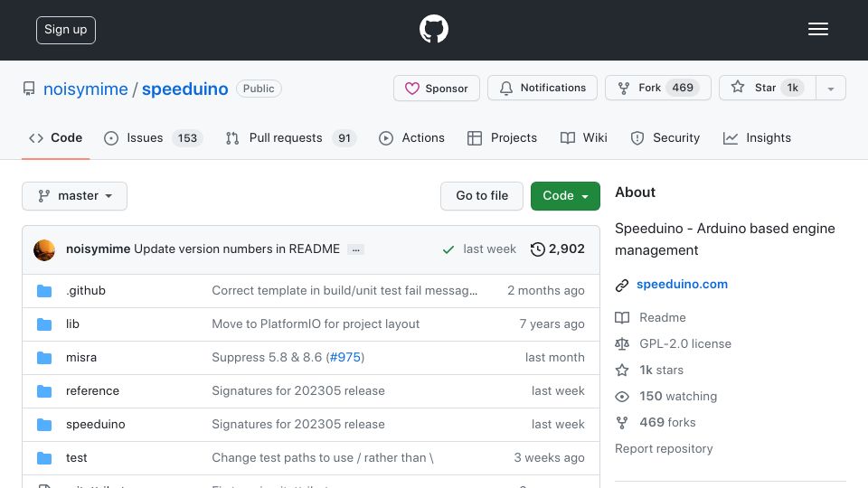
Task: Open the 2,902 commits history
Action: (x=557, y=249)
